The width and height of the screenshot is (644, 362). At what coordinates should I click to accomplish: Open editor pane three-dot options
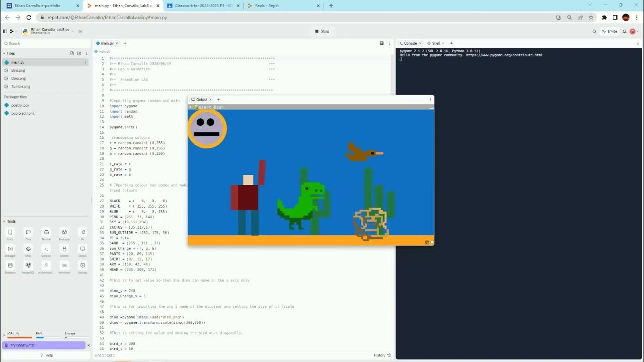pos(389,43)
